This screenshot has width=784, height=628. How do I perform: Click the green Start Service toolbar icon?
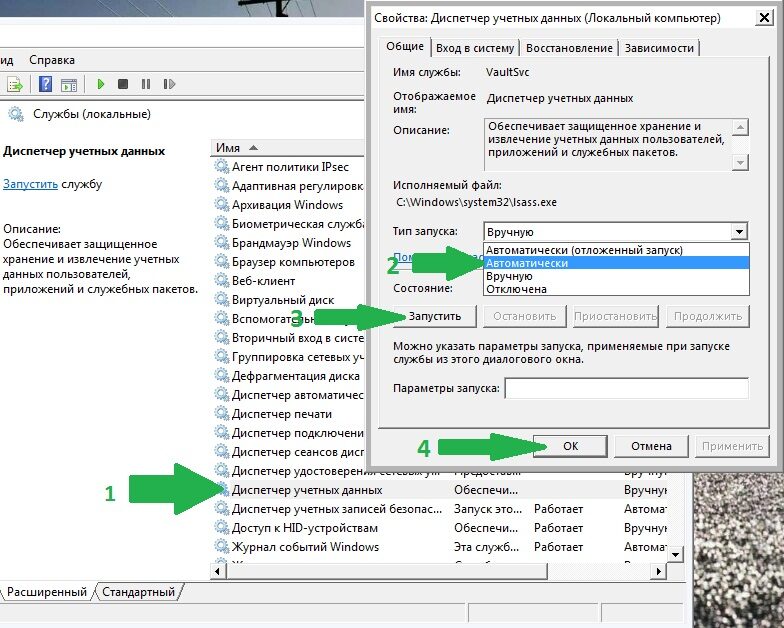click(x=100, y=85)
